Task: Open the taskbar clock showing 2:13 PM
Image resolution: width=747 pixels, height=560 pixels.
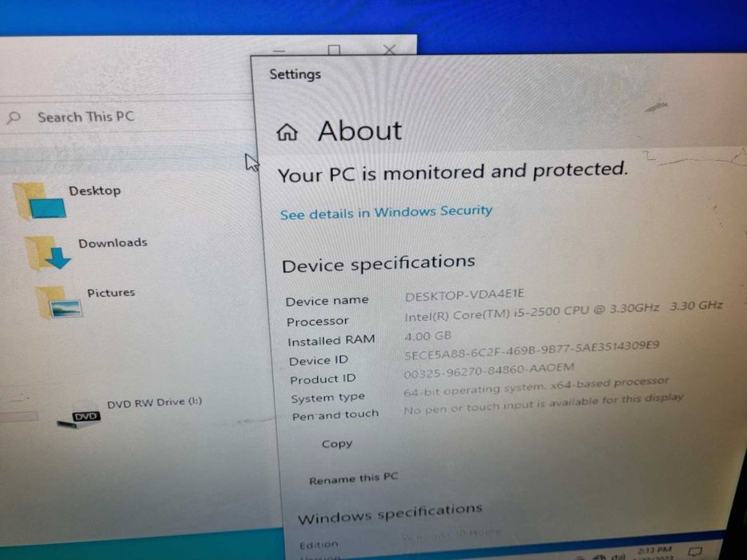Action: pos(655,554)
